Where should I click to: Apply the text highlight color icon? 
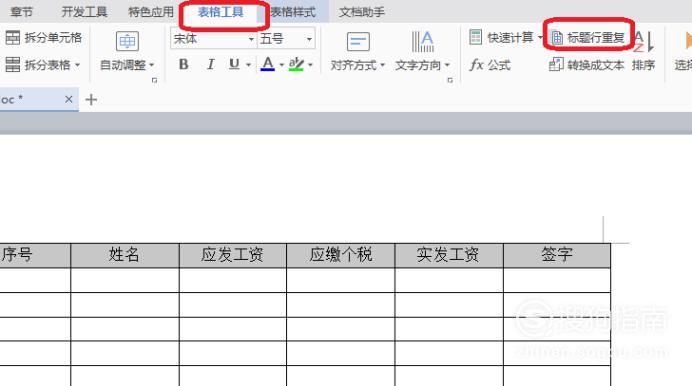pos(296,64)
